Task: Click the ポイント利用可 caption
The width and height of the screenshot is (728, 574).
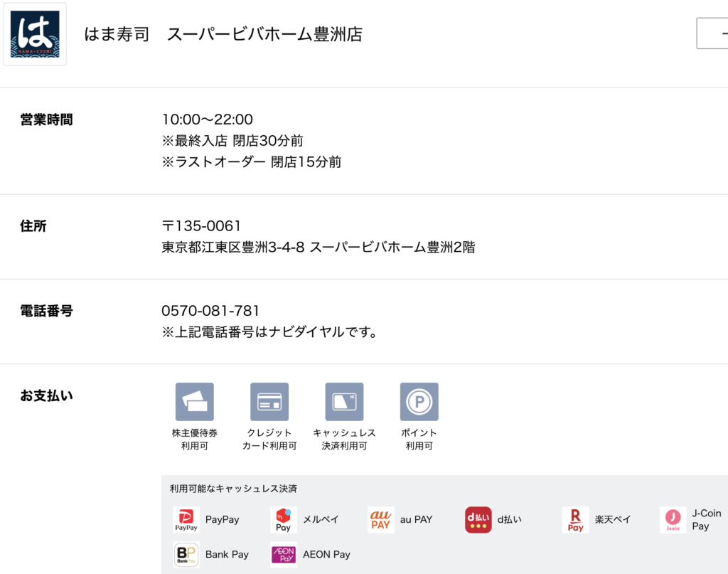Action: (419, 440)
